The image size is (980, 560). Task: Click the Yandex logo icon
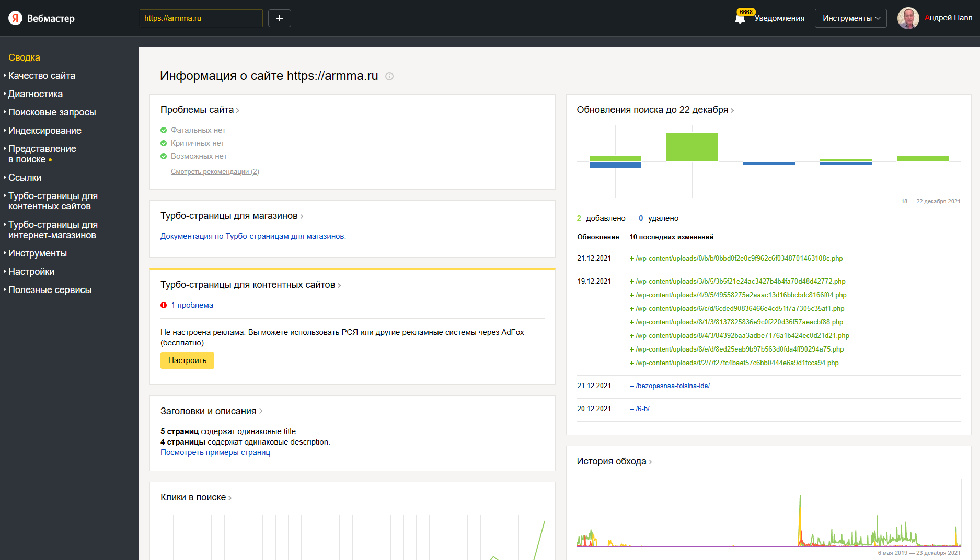pyautogui.click(x=16, y=18)
